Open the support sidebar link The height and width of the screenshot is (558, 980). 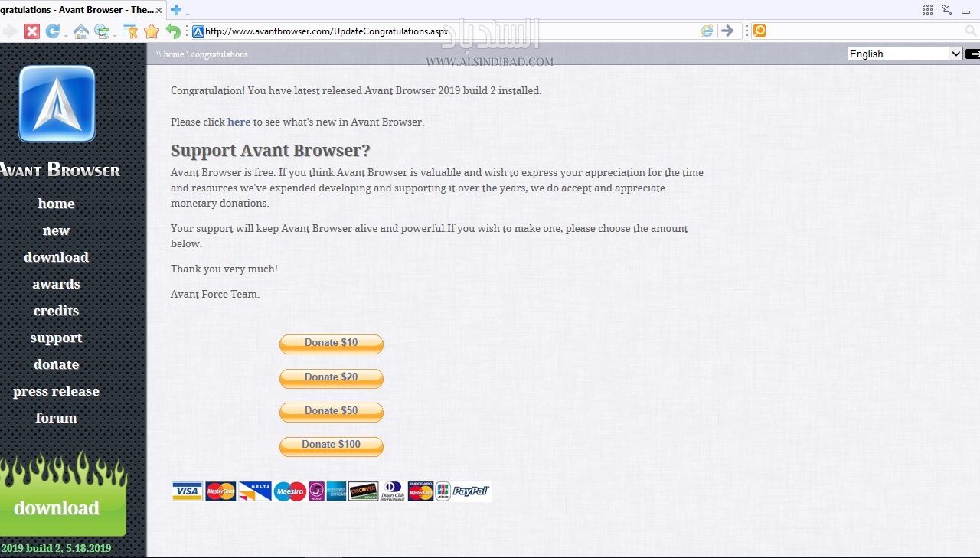click(57, 338)
